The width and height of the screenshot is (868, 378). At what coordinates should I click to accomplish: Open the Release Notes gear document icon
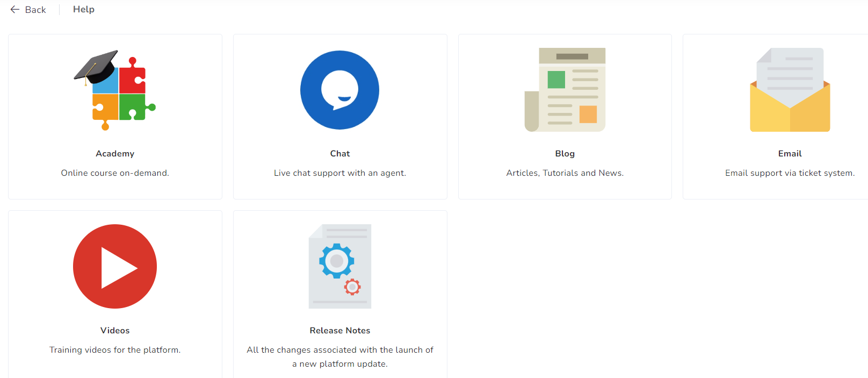tap(340, 267)
